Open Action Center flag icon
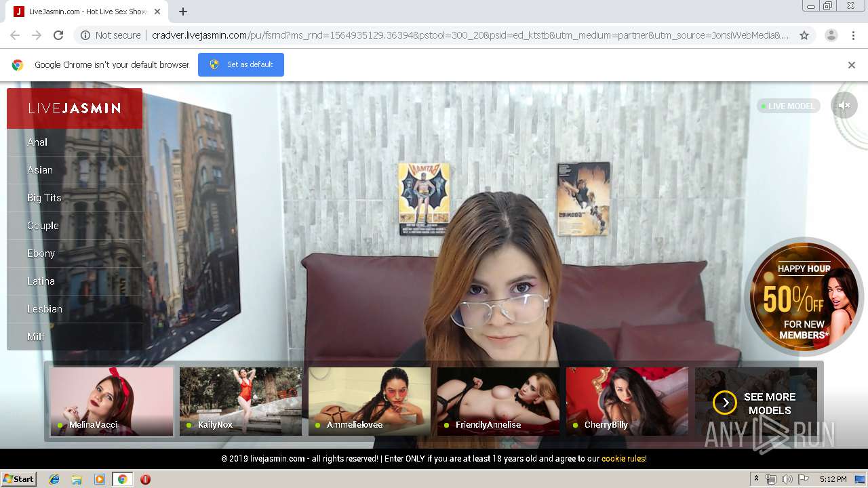 803,479
